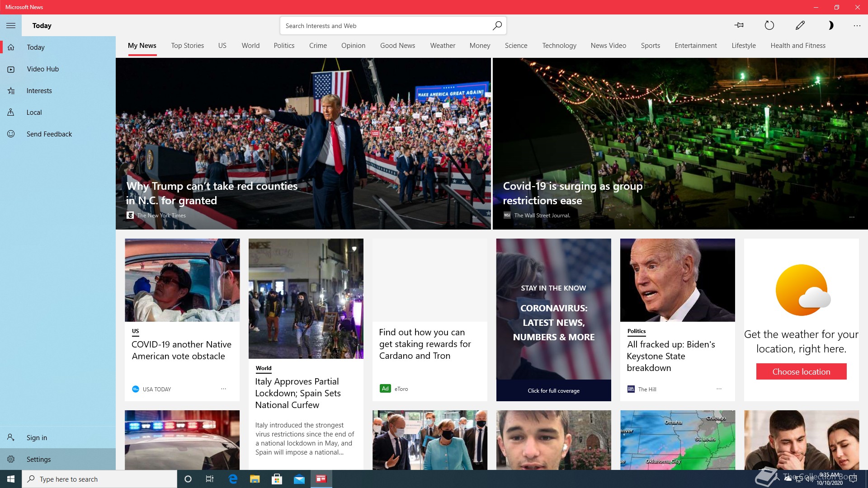Open Why Trump can't take red counties headline

(212, 193)
